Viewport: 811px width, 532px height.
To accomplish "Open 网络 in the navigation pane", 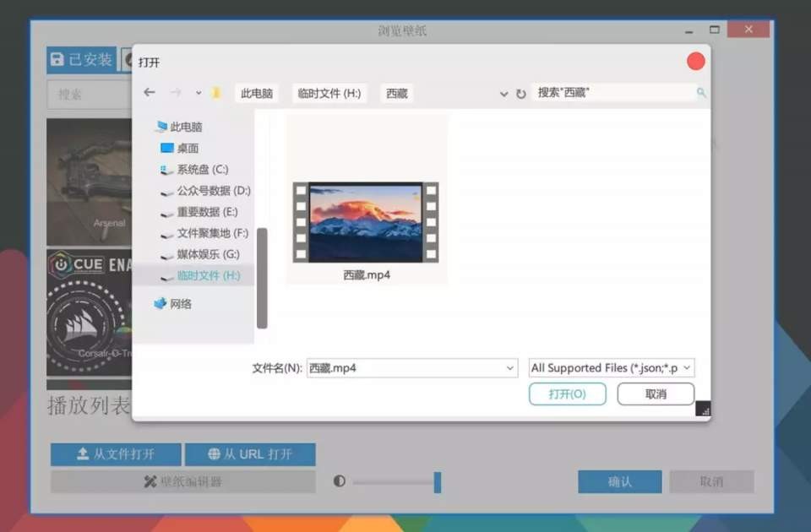I will (x=180, y=304).
